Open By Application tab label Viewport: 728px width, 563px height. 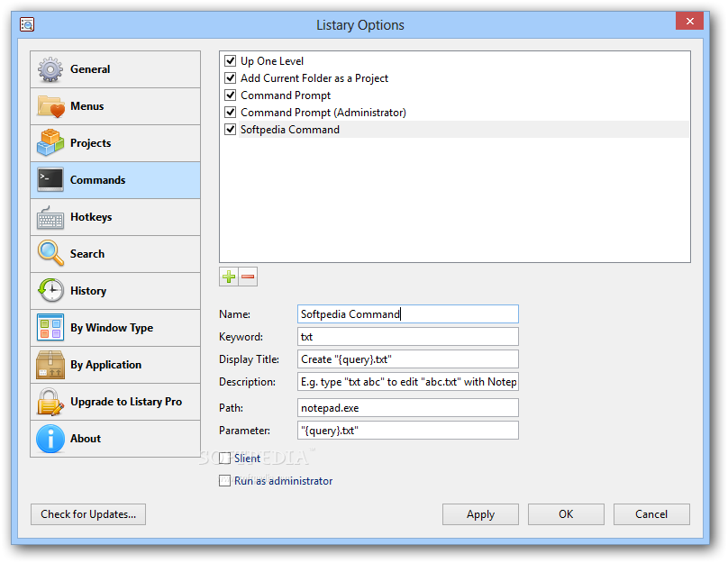105,365
